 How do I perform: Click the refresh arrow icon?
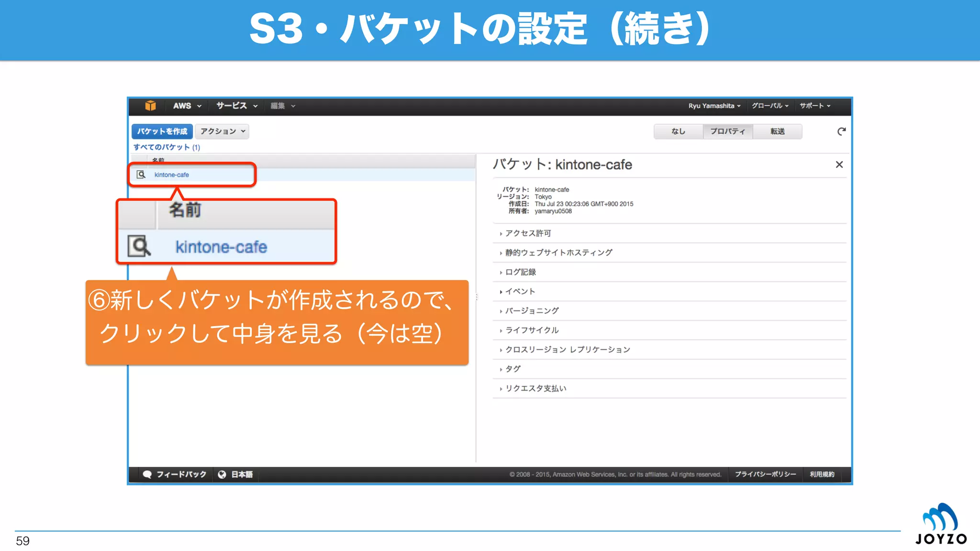click(x=841, y=132)
